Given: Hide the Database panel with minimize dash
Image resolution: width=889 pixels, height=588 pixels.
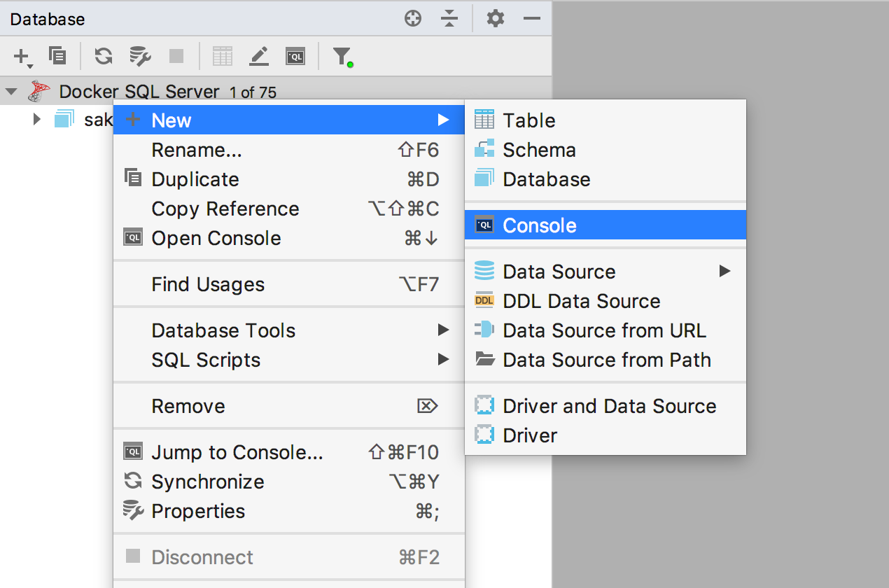Looking at the screenshot, I should (x=532, y=19).
